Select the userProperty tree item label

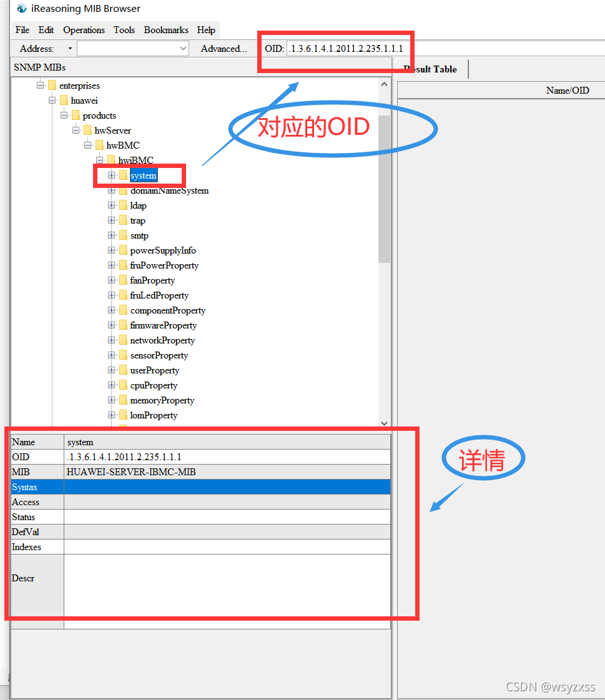[154, 370]
